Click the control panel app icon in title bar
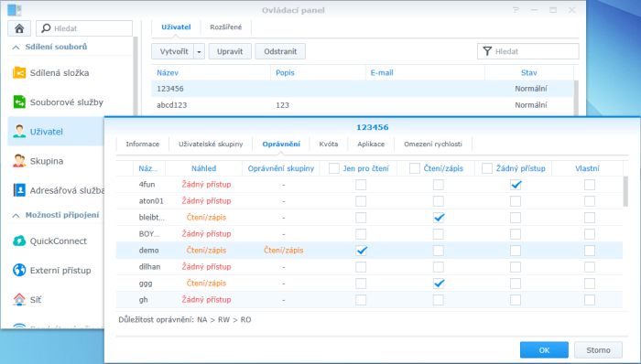Screen dimensions: 641x364 [x=15, y=10]
